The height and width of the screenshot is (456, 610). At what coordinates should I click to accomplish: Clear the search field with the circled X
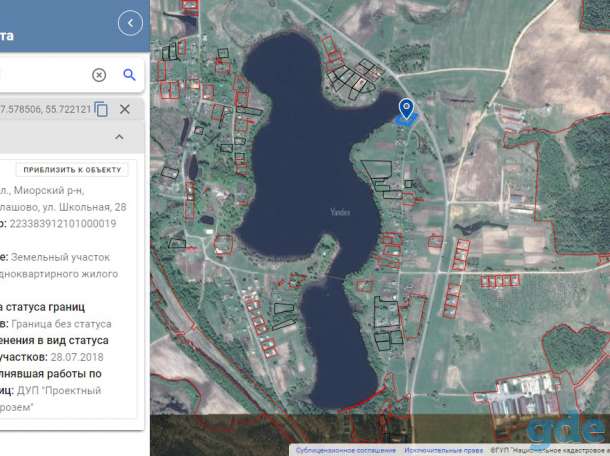pos(99,75)
